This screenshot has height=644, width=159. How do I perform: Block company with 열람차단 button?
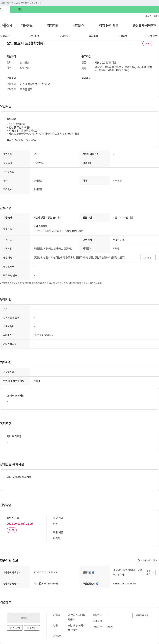(32, 628)
